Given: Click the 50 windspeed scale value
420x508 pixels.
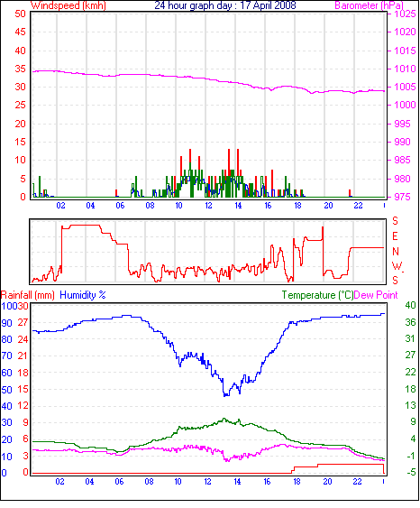Looking at the screenshot, I should point(20,14).
